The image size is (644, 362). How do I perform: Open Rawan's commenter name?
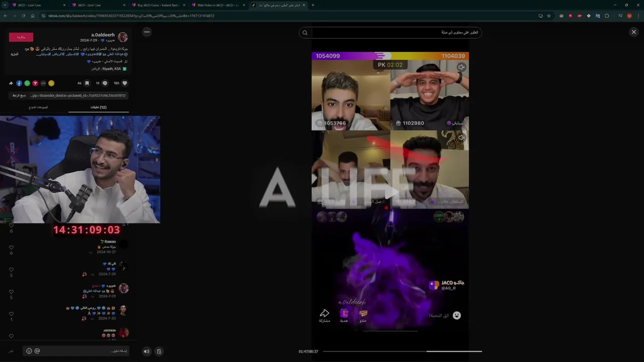[109, 242]
